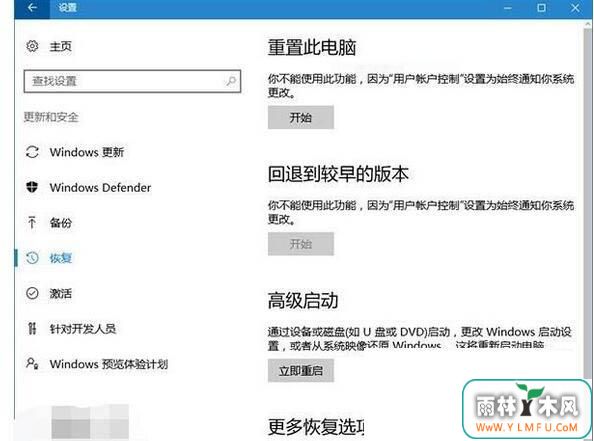Click the 备份 upload arrow icon
The height and width of the screenshot is (441, 594).
32,222
